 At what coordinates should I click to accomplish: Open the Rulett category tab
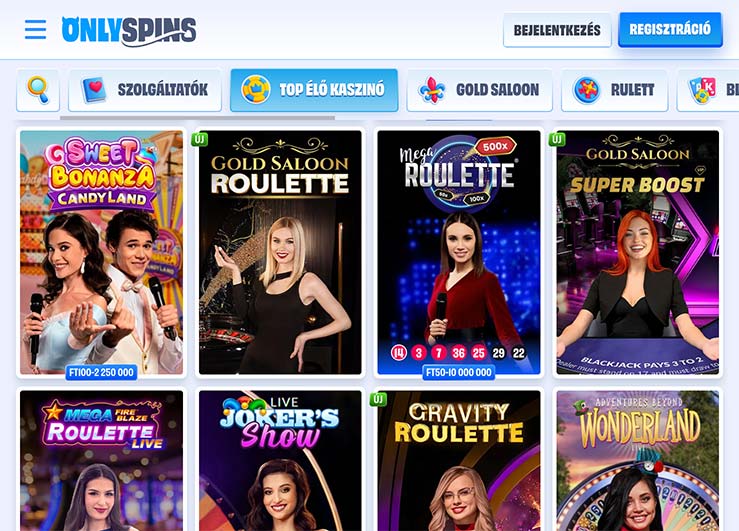tap(615, 90)
